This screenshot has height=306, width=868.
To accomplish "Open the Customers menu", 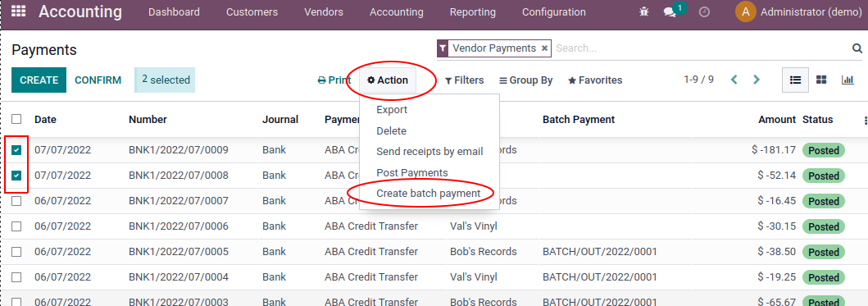I will click(x=252, y=11).
